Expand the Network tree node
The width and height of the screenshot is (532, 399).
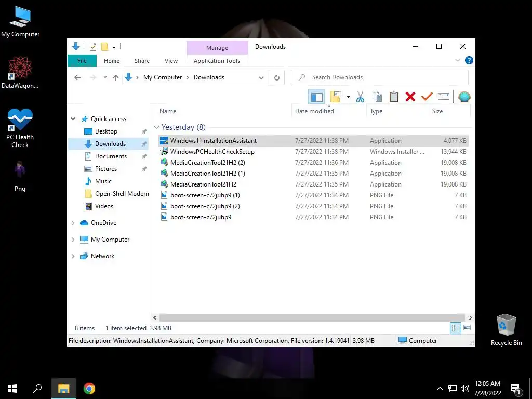pos(73,256)
